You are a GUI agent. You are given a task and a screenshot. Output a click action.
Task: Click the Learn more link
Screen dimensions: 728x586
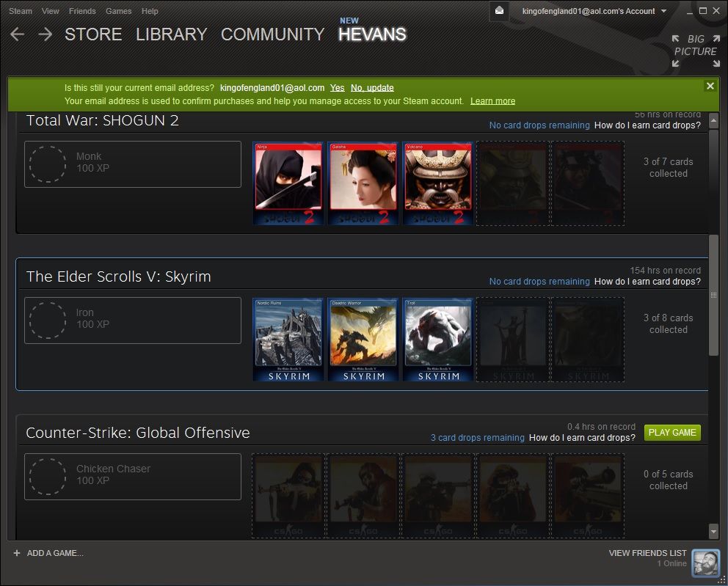click(x=492, y=101)
